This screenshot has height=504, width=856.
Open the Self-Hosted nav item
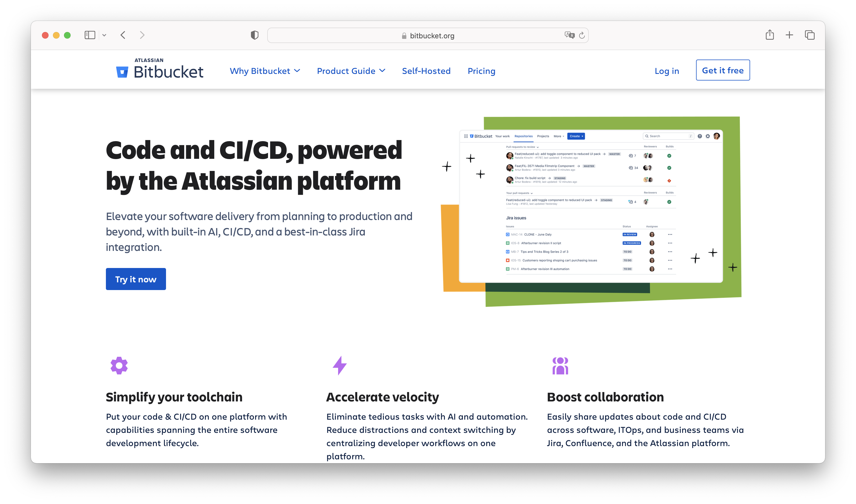click(426, 71)
